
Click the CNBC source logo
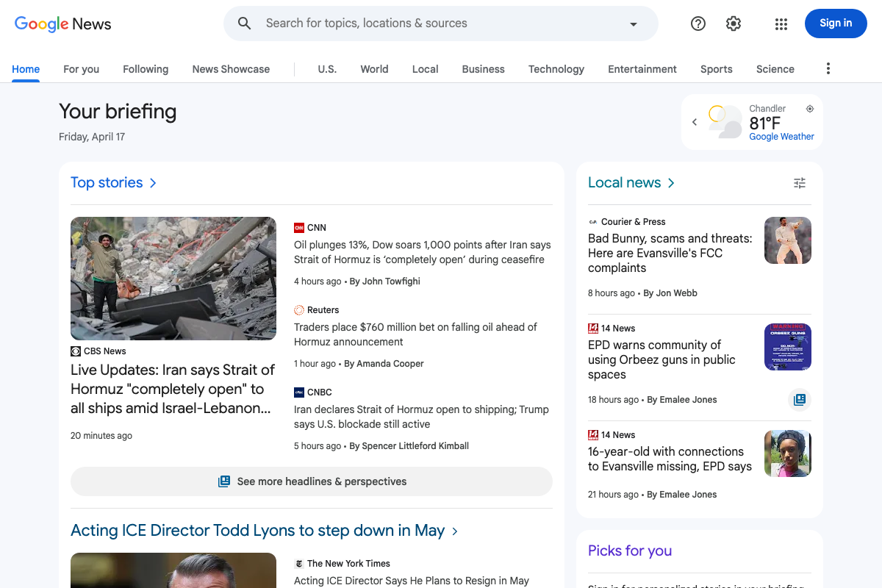tap(299, 392)
